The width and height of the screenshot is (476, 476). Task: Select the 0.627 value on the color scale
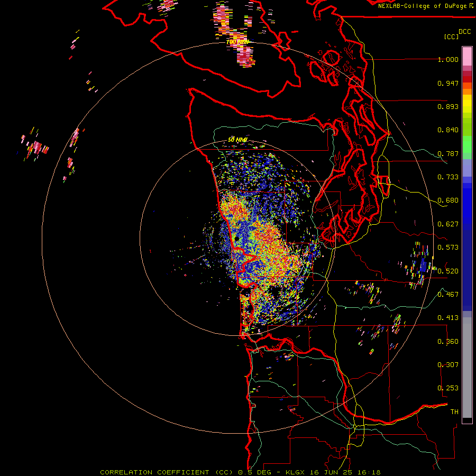(448, 224)
